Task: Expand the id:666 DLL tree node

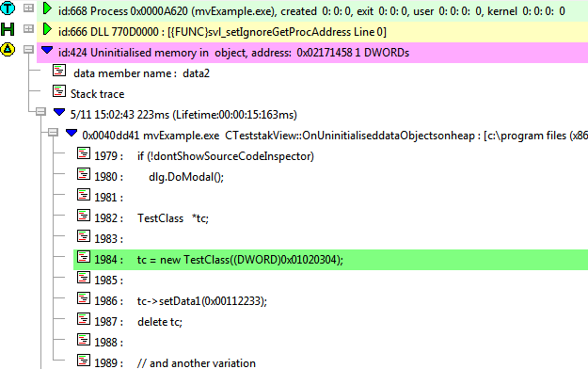Action: 28,28
